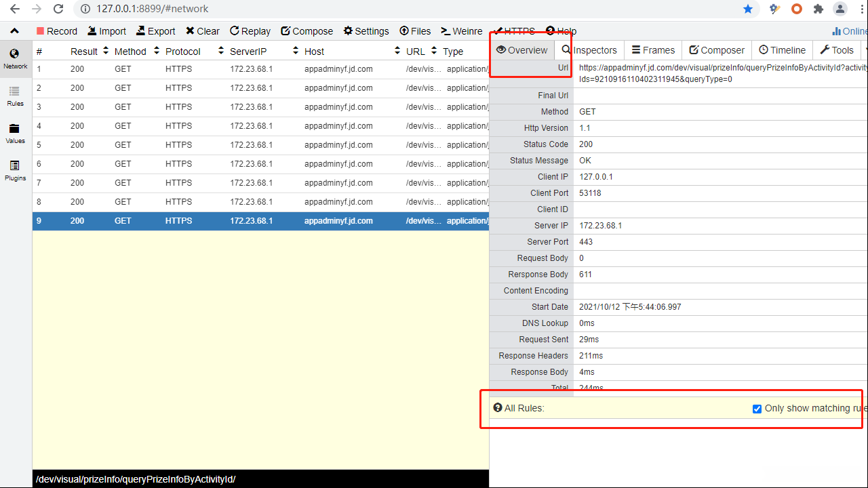Switch to the Frames tab

pos(653,50)
